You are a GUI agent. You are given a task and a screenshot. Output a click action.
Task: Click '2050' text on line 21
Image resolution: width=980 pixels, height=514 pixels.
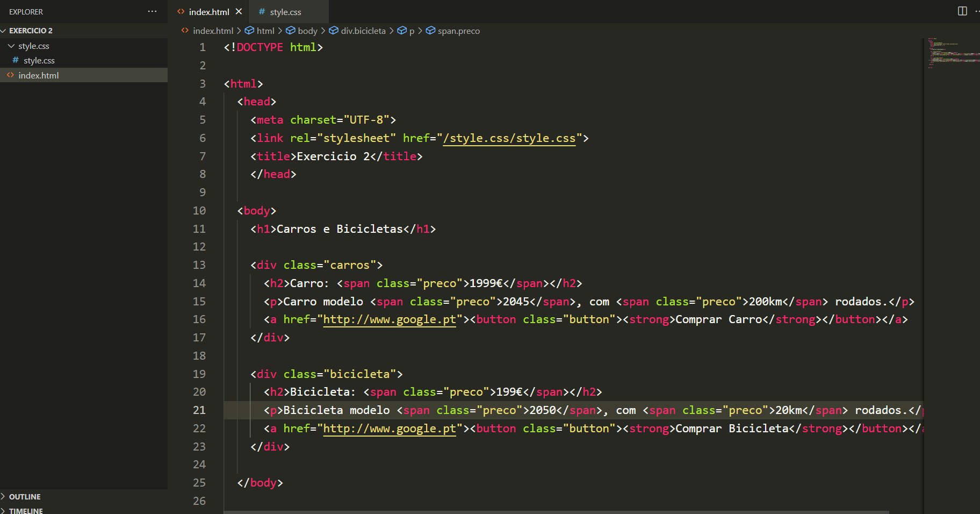click(x=543, y=410)
